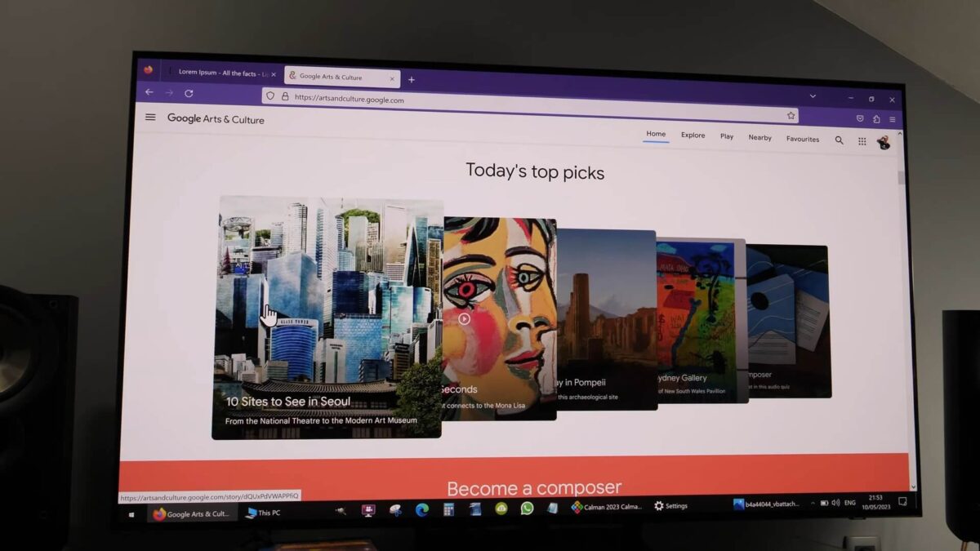Open the hamburger menu beside Google Arts & Culture
Image resolution: width=980 pixels, height=551 pixels.
tap(150, 118)
